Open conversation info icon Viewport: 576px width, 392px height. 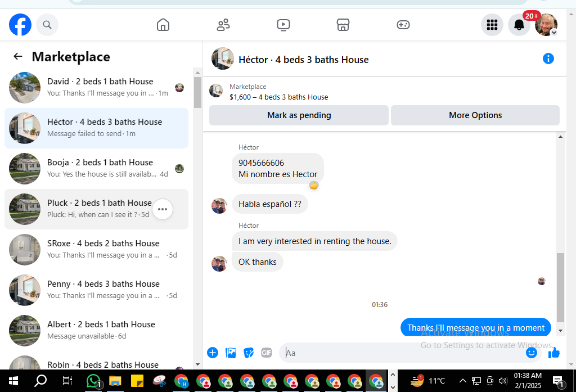(x=548, y=58)
